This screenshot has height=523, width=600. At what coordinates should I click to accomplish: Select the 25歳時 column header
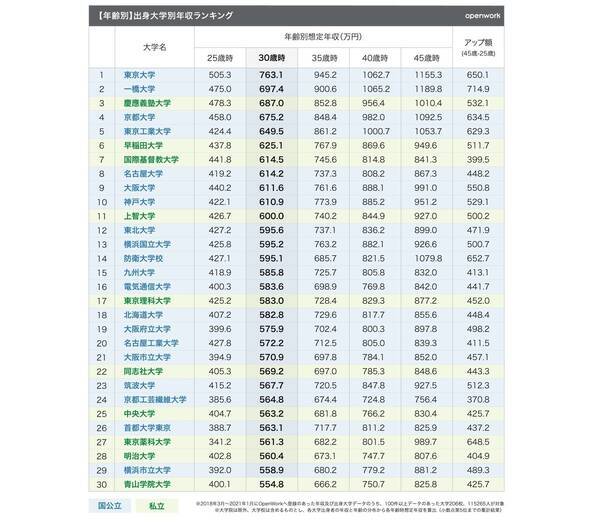coord(220,58)
